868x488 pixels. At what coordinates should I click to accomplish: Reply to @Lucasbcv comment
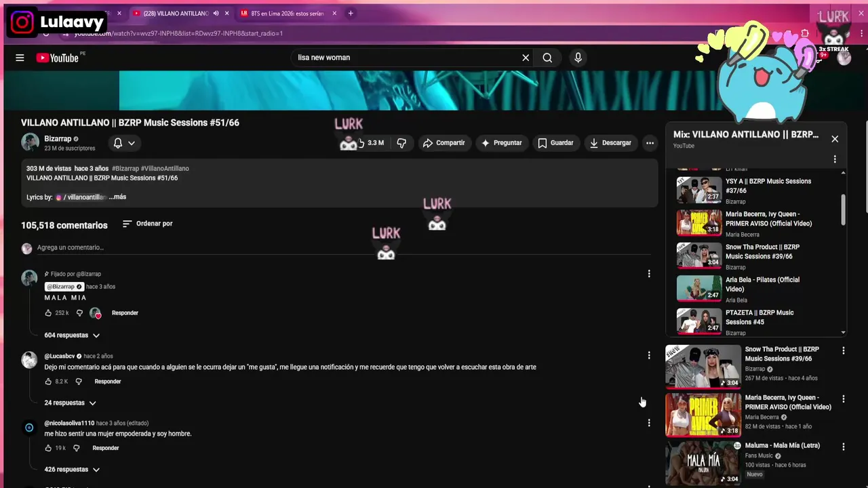pos(108,382)
